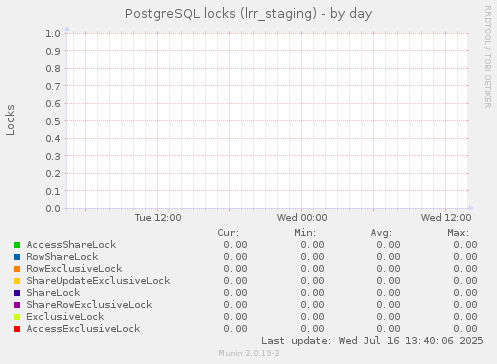Click the Tue 12:00 time axis label

158,218
